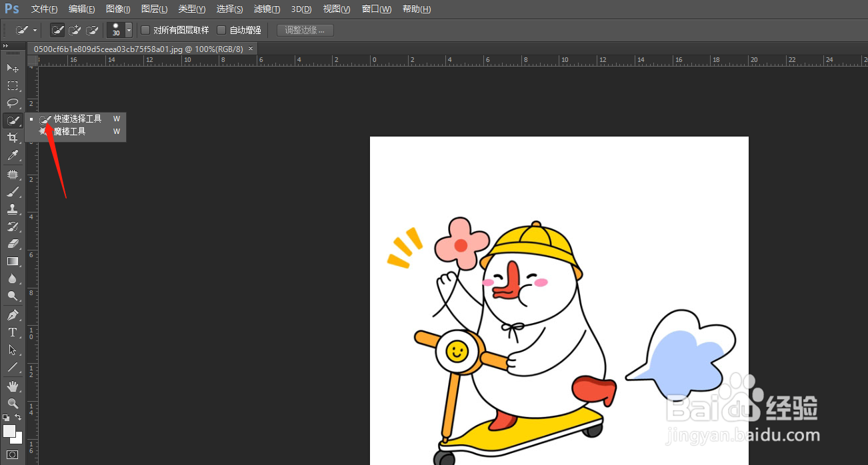Choose 快速选择工具 from the flyout
Screen dimensions: 868x465
point(76,119)
